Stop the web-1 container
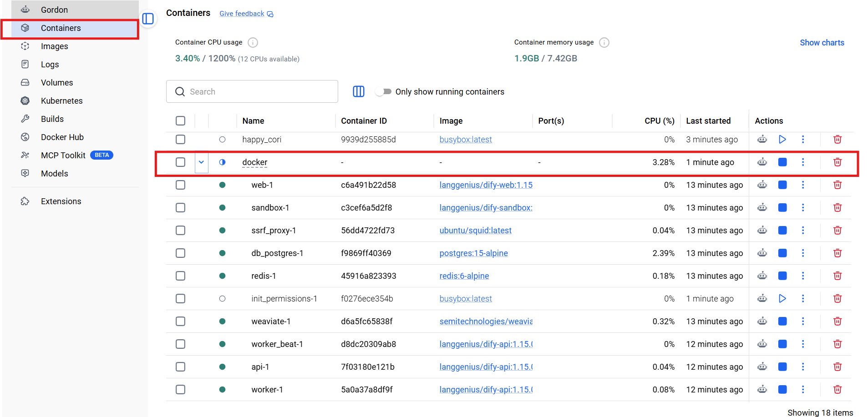Screen dimensions: 868x417 782,185
